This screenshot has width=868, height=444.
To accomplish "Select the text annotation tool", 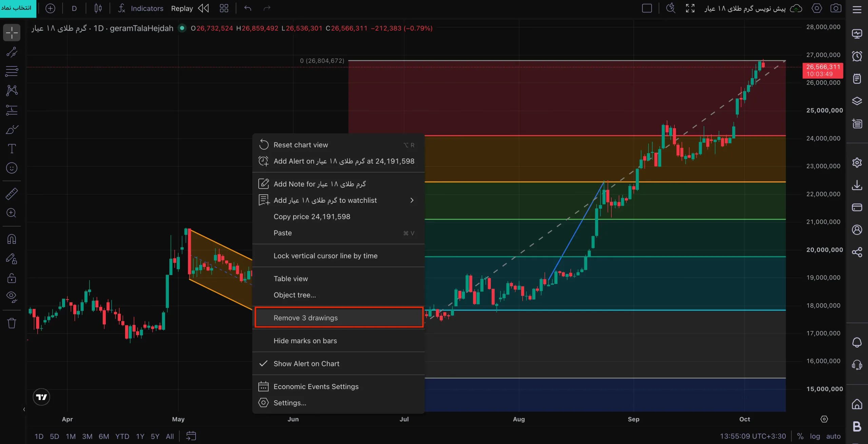I will pyautogui.click(x=12, y=149).
